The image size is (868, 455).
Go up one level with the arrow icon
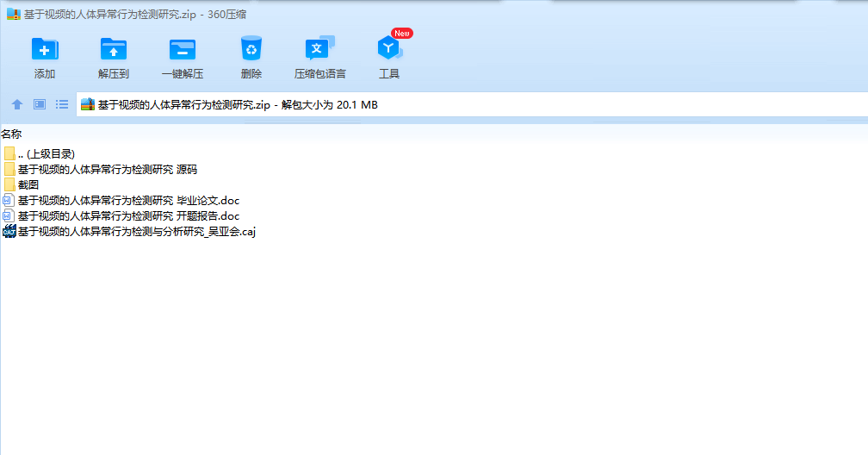coord(17,104)
